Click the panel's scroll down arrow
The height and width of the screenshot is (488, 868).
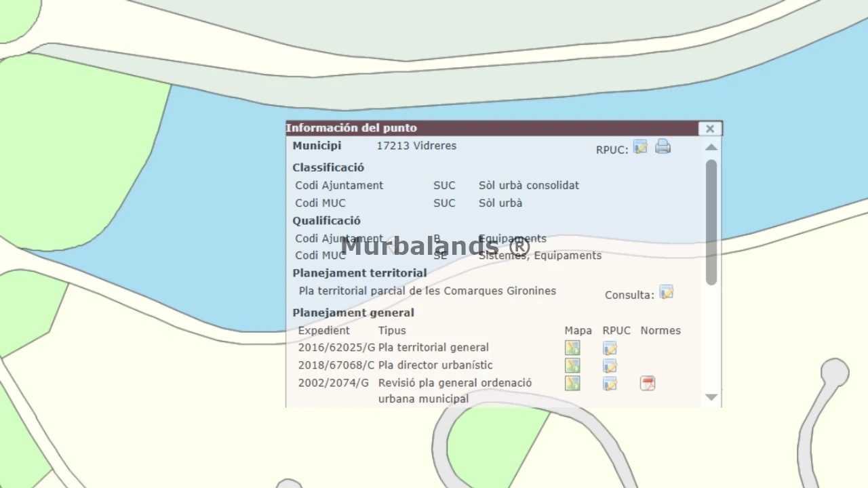click(711, 397)
